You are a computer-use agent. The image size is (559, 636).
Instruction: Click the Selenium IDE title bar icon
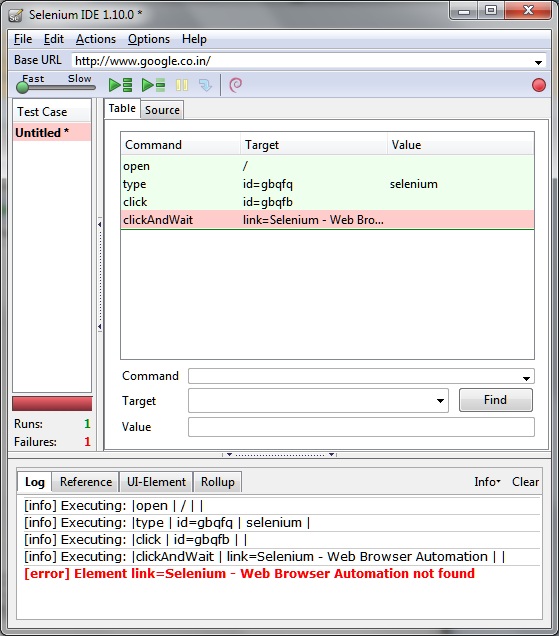point(16,15)
